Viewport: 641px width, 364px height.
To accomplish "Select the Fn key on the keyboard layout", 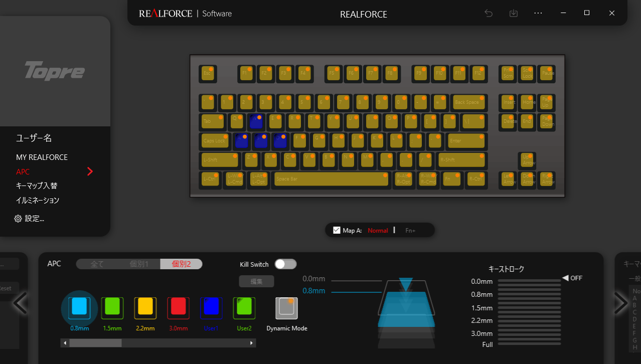I will 452,179.
